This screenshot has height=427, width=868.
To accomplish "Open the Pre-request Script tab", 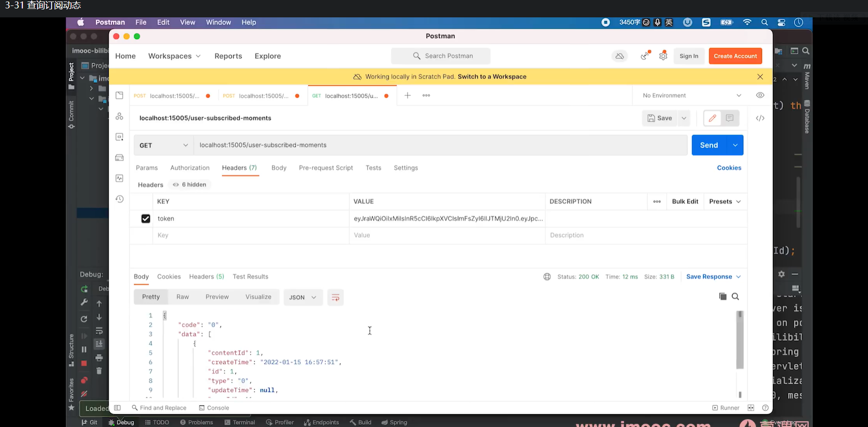I will pyautogui.click(x=326, y=168).
